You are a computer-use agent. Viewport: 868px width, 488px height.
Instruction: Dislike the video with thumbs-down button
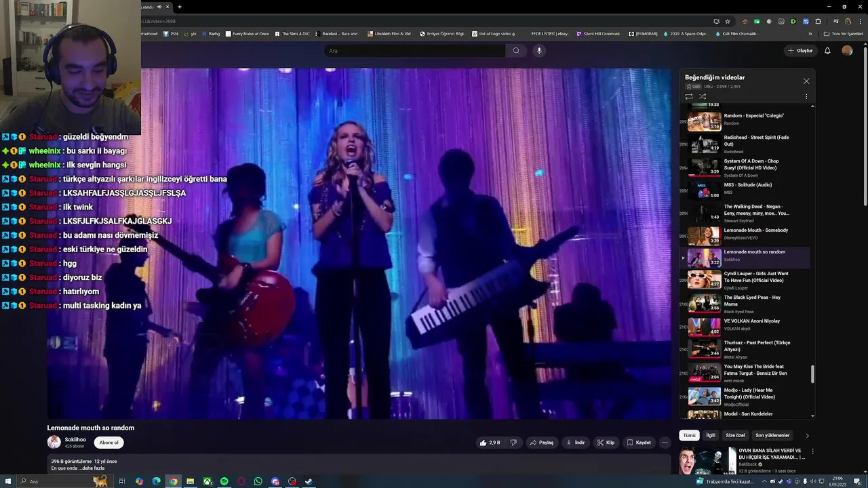pyautogui.click(x=513, y=443)
